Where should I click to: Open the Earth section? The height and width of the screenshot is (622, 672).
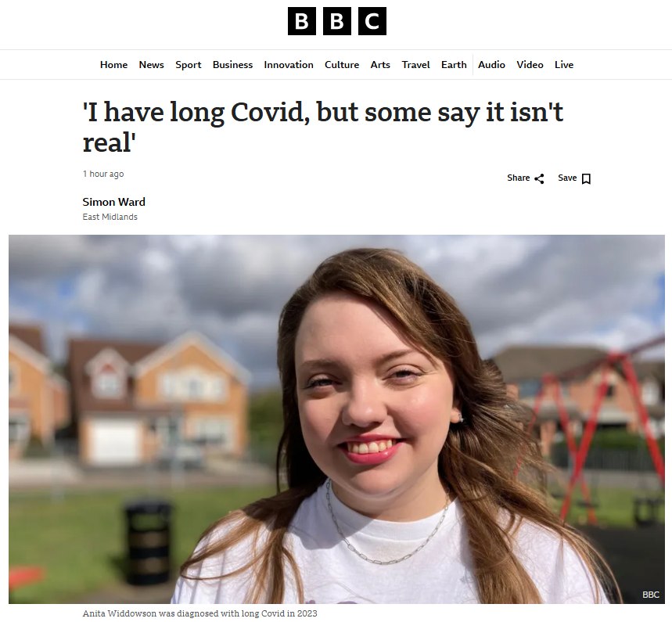(454, 65)
